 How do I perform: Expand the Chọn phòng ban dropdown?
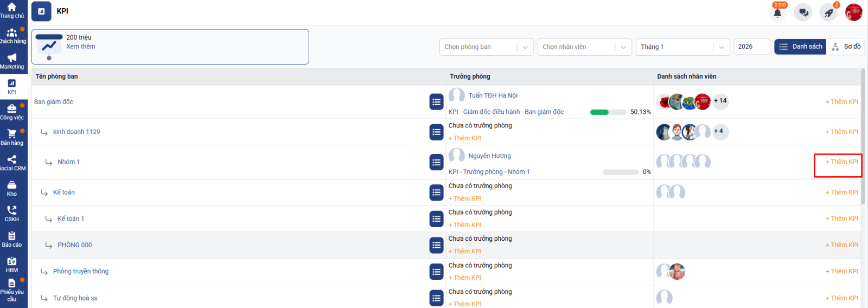(x=486, y=47)
